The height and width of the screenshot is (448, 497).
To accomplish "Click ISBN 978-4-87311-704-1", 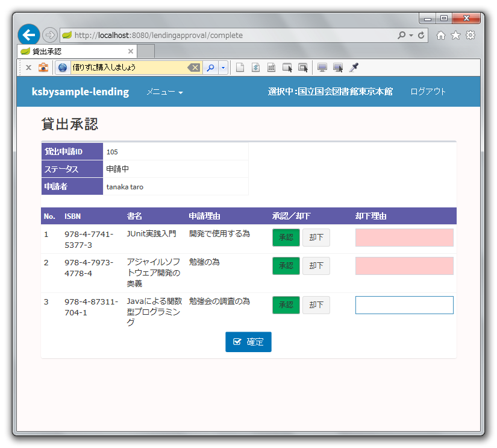I will coord(92,307).
